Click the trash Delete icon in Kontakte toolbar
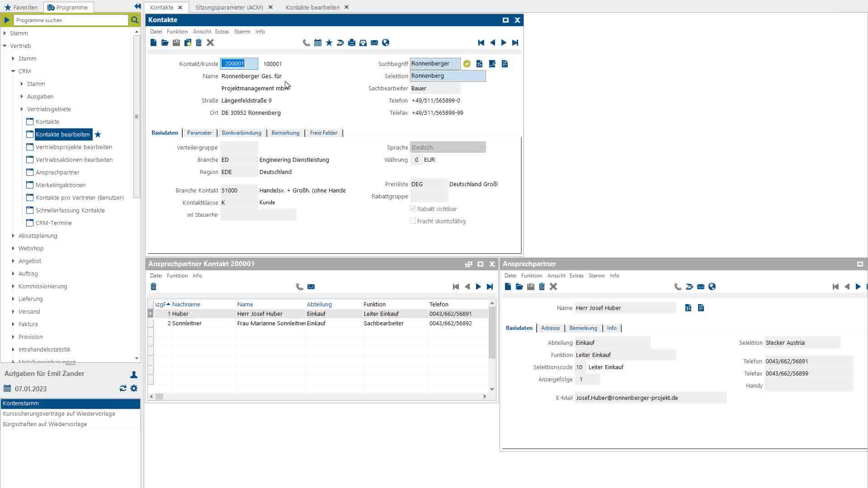This screenshot has width=868, height=488. 198,42
